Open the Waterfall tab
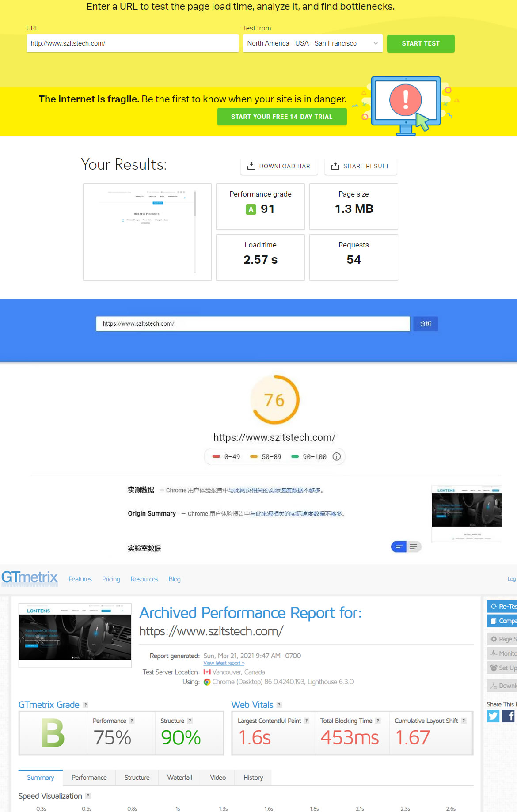Viewport: 517px width, 812px height. pyautogui.click(x=180, y=778)
